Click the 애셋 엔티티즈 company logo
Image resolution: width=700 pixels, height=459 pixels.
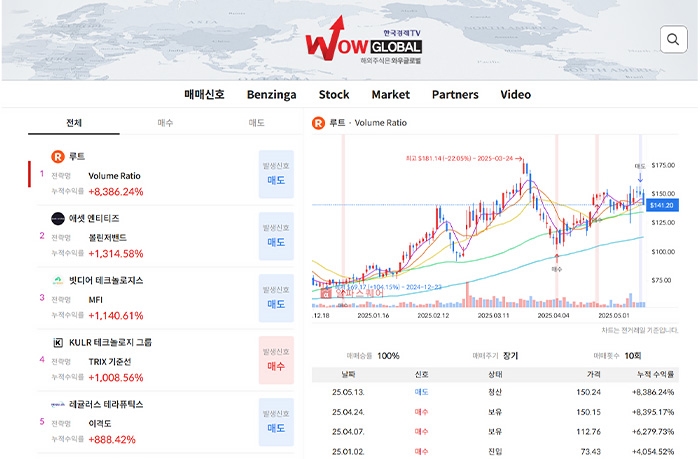(58, 218)
